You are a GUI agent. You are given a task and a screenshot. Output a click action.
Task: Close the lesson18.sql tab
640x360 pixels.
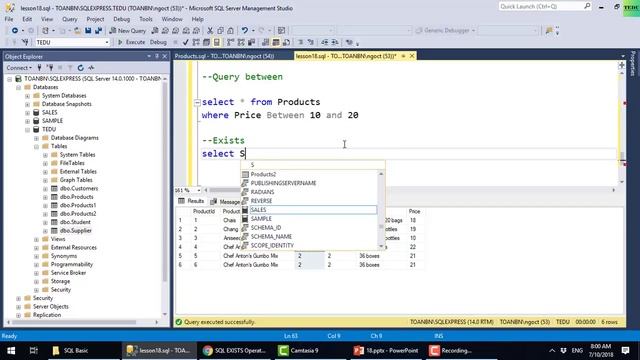(x=412, y=56)
